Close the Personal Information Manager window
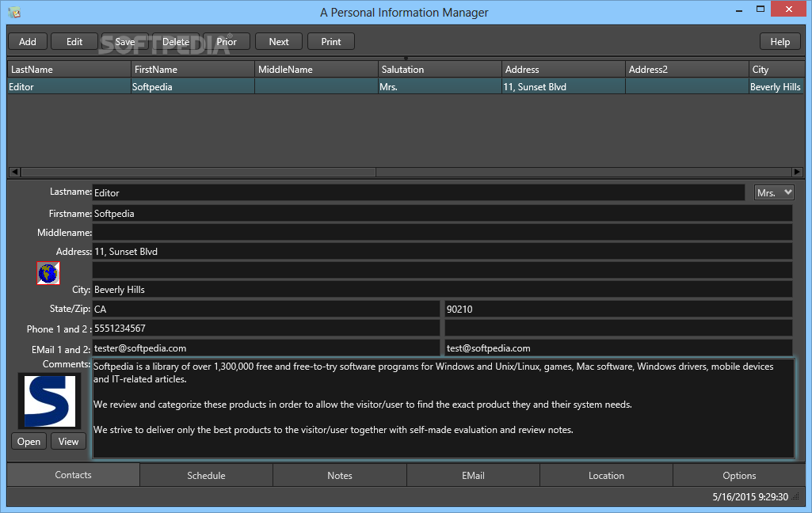The height and width of the screenshot is (513, 812). coord(789,9)
